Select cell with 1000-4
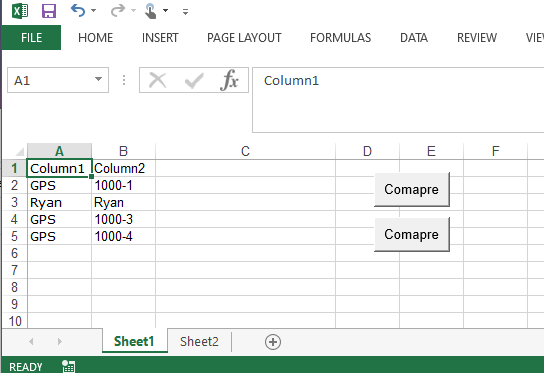This screenshot has height=373, width=544. point(124,236)
